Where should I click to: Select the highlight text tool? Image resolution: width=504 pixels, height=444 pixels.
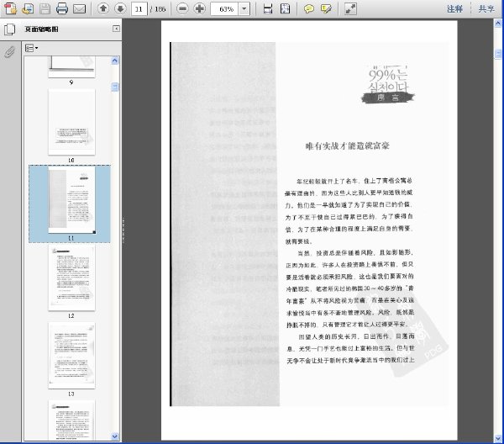326,8
